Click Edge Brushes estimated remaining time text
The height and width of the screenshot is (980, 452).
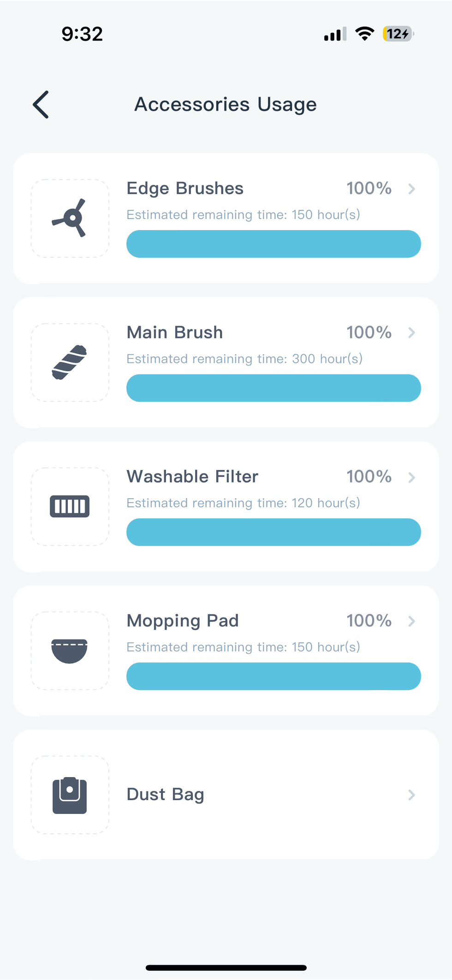coord(243,215)
